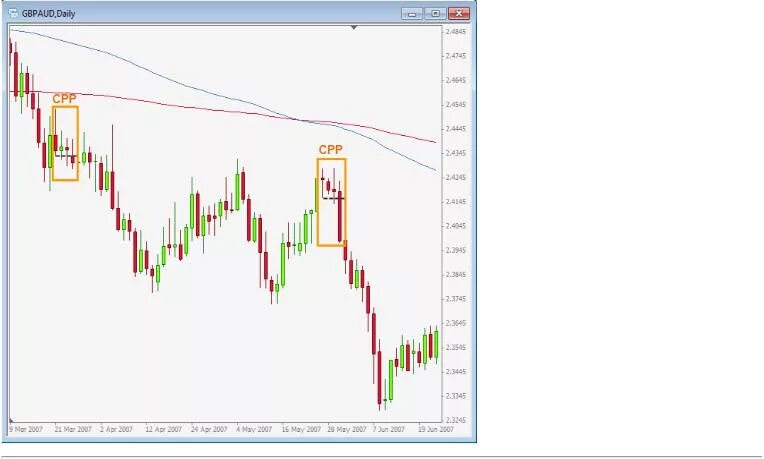Click the 4 May 2007 date label
The height and width of the screenshot is (459, 764).
coord(254,429)
